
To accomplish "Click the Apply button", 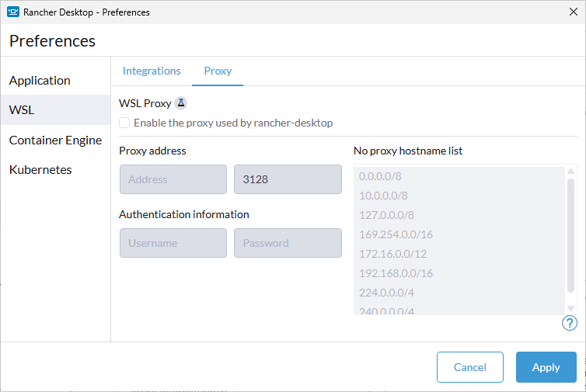I will 546,367.
